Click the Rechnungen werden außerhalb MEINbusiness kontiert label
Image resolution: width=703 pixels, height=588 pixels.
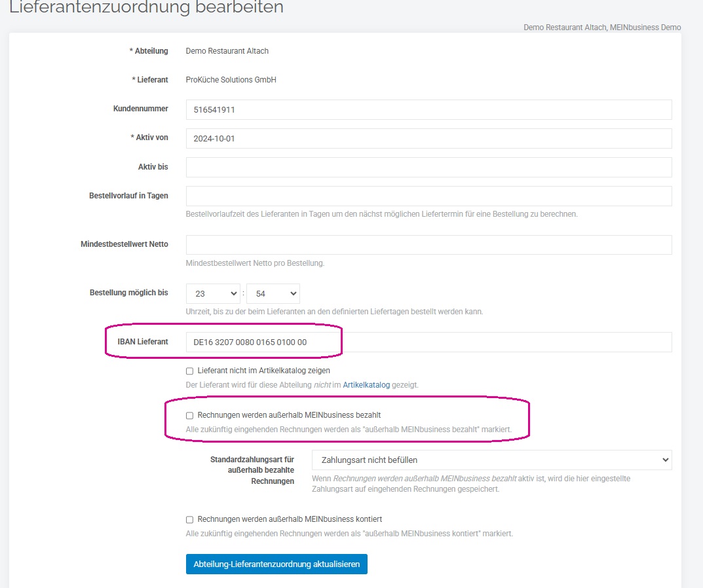pos(290,519)
